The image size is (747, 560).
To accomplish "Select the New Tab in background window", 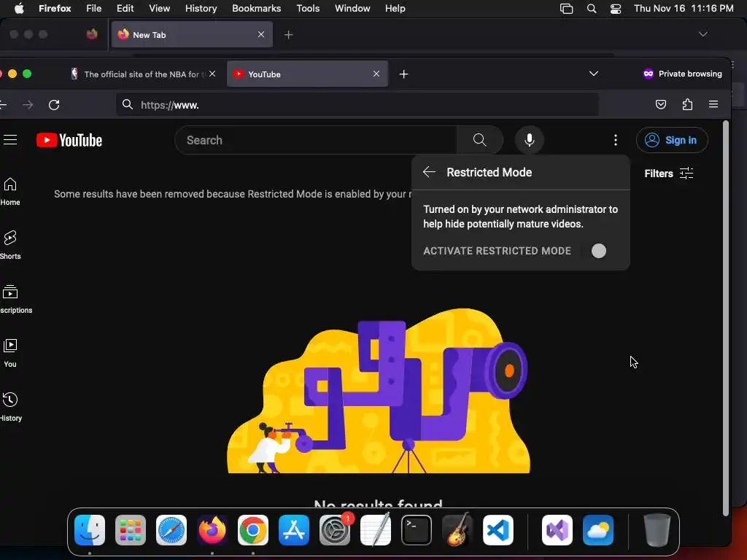I will click(192, 34).
